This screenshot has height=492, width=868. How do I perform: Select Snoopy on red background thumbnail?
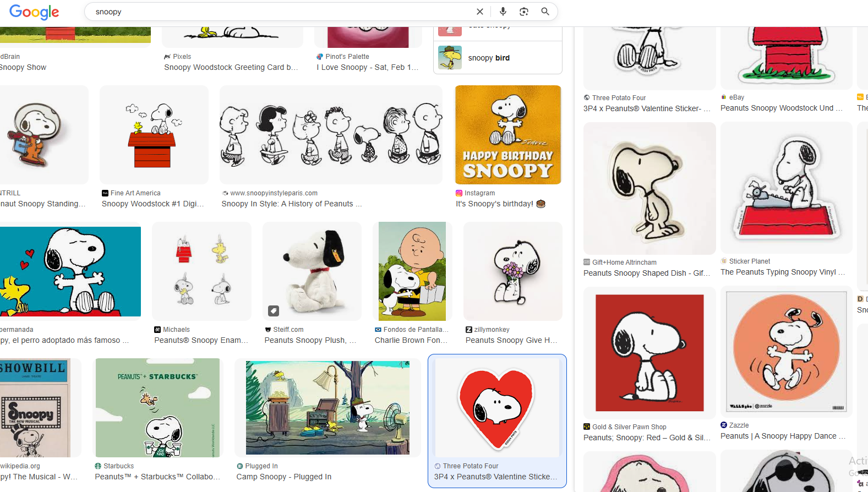pos(649,353)
